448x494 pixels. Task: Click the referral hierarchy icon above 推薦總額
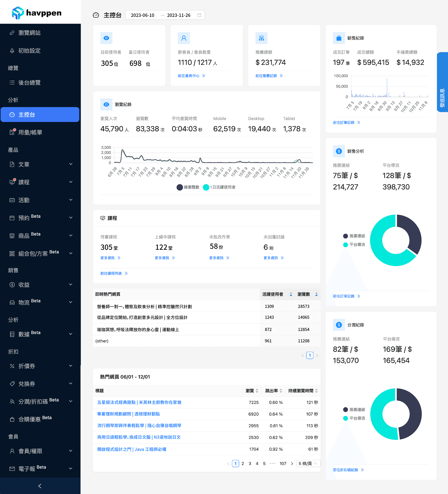tap(261, 38)
